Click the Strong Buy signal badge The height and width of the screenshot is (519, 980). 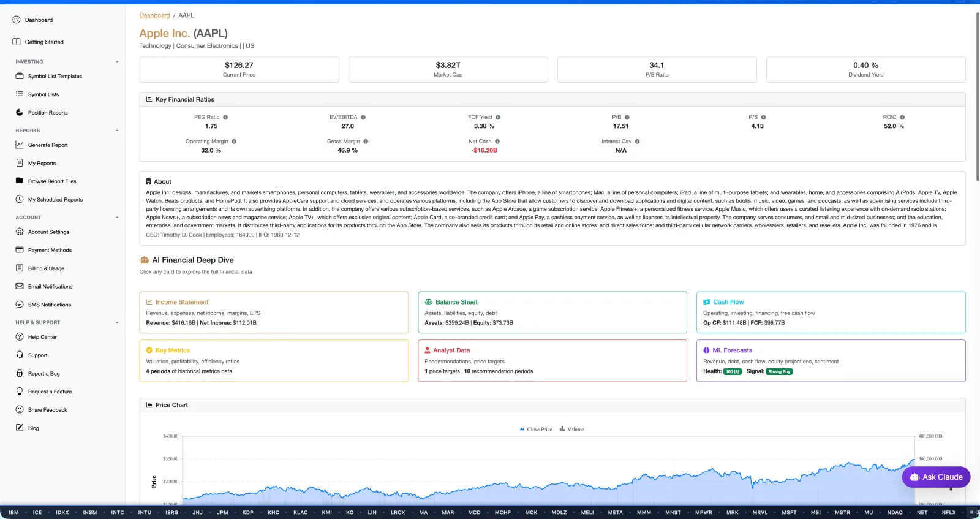[779, 371]
